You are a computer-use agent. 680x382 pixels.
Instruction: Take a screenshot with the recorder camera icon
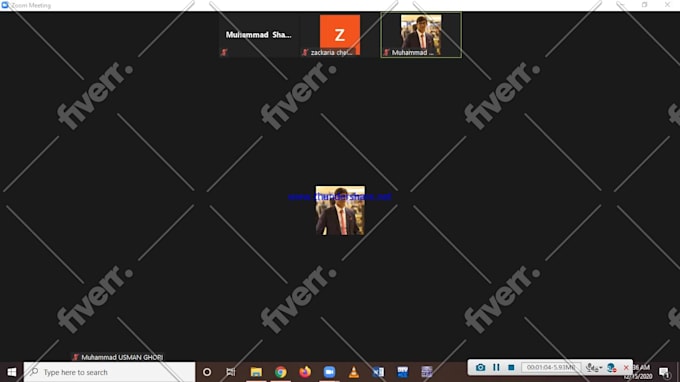[480, 368]
